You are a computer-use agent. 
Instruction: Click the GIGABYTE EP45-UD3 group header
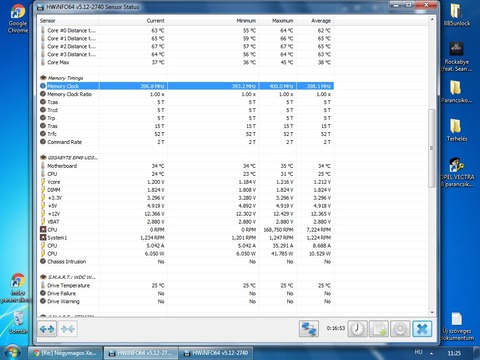(x=186, y=158)
